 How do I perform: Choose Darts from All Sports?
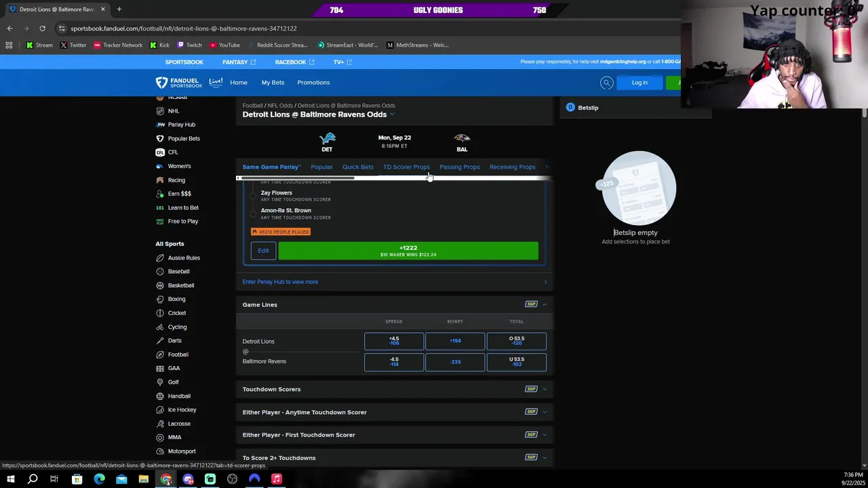click(174, 341)
